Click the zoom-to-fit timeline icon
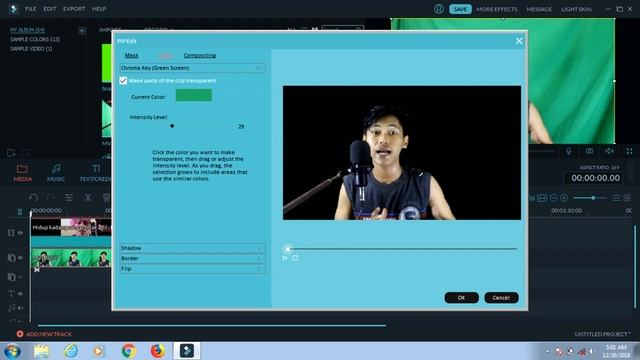This screenshot has height=360, width=640. point(542,198)
